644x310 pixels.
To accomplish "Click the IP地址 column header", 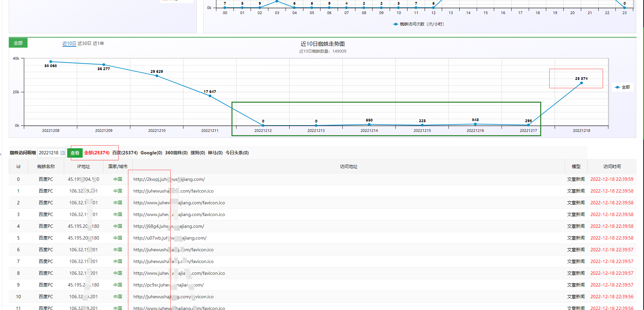I will coord(84,166).
